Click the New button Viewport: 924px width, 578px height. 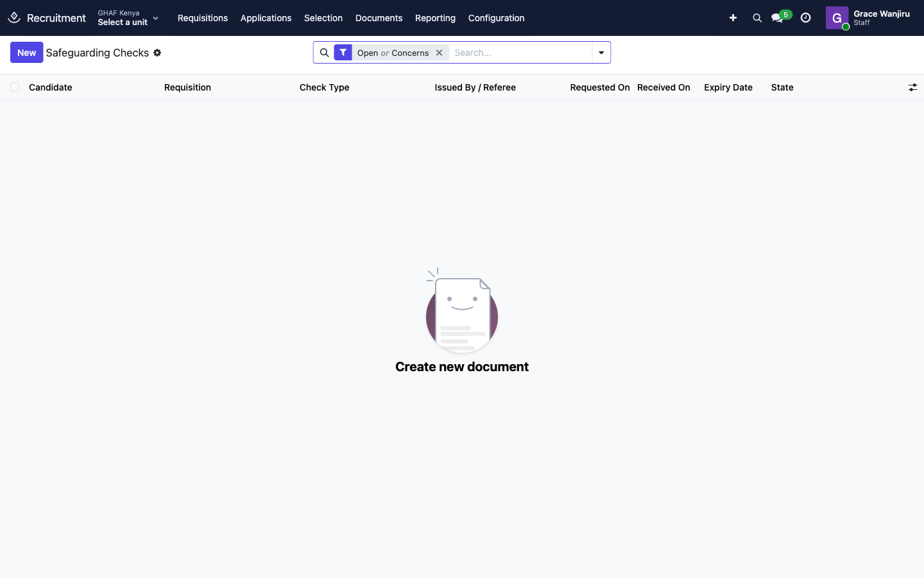point(27,53)
